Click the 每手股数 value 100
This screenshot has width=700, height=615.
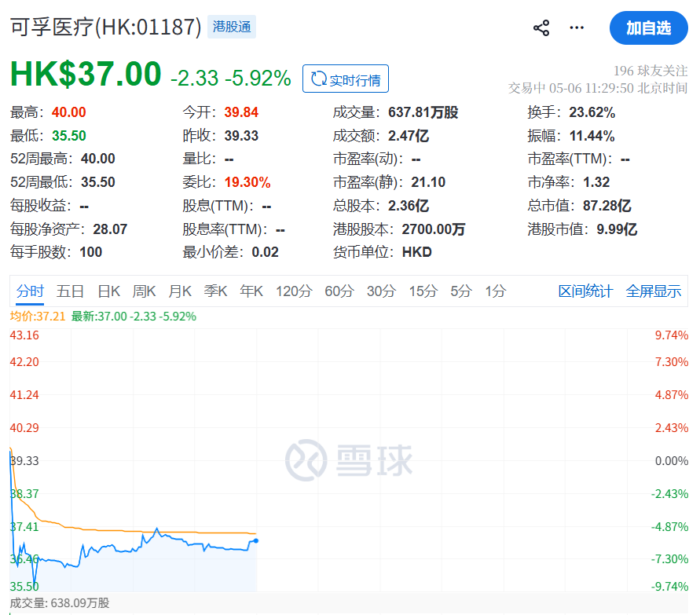click(x=90, y=251)
